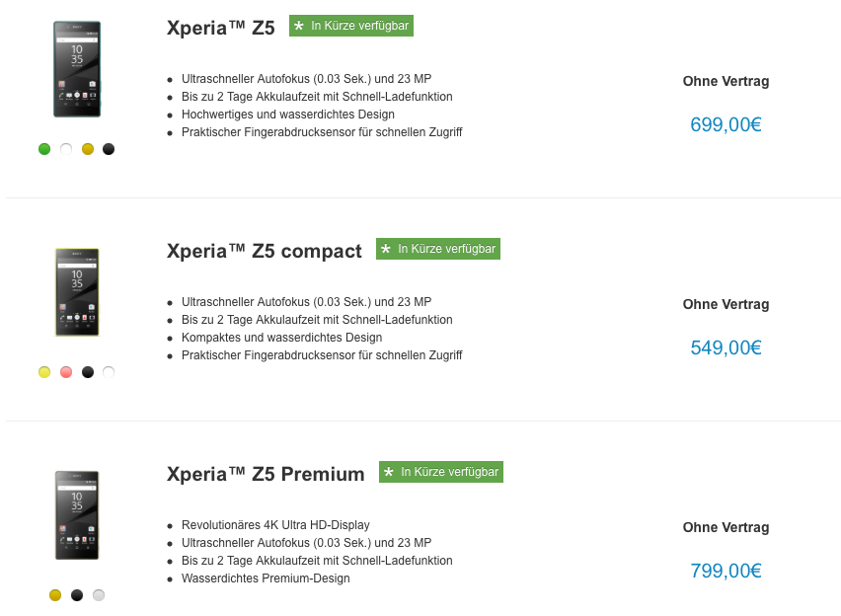841x616 pixels.
Task: Select white swatch for Xperia Z5 compact
Action: point(109,372)
